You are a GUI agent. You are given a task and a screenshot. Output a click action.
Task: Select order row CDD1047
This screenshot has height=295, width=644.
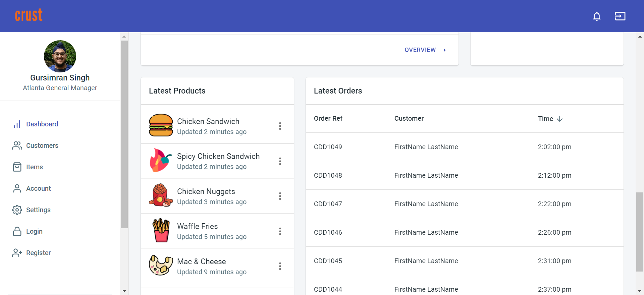pyautogui.click(x=465, y=204)
